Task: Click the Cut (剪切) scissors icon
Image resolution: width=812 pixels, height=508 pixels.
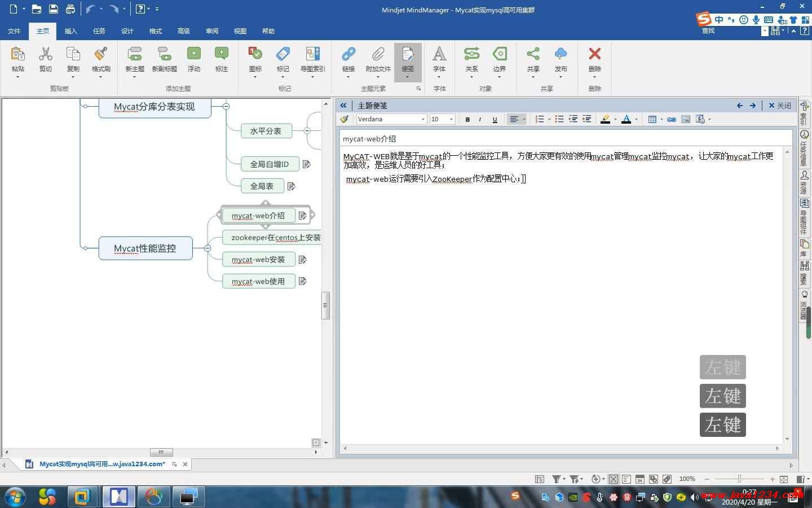Action: [45, 54]
